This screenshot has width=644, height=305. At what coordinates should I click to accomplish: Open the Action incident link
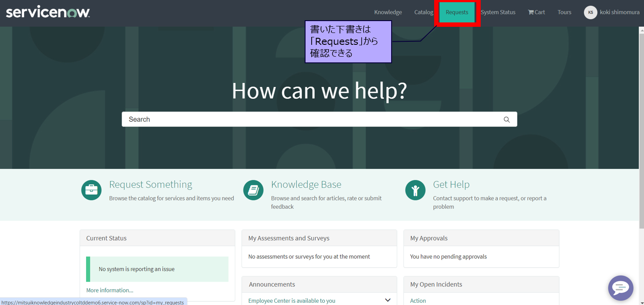click(x=418, y=301)
